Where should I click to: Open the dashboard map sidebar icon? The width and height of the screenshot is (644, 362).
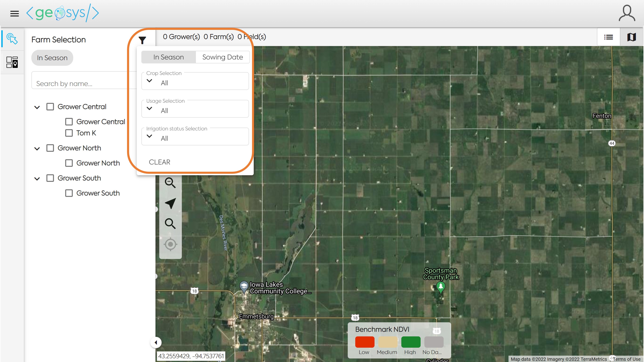tap(12, 62)
